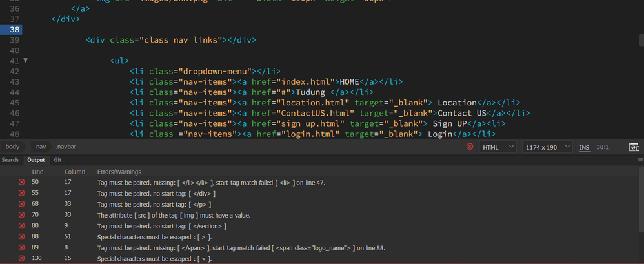Click "login.html" href value in code

point(310,134)
